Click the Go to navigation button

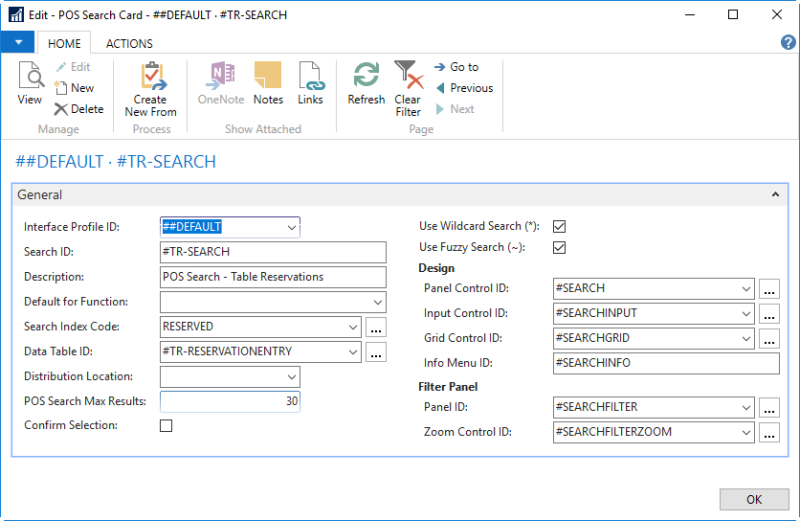pyautogui.click(x=457, y=67)
